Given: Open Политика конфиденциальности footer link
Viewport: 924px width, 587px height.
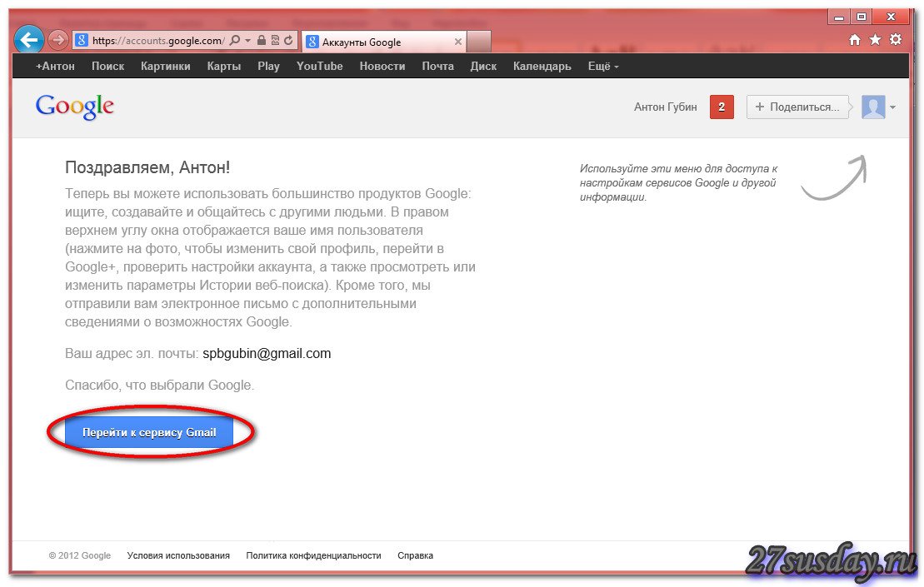Looking at the screenshot, I should (313, 555).
